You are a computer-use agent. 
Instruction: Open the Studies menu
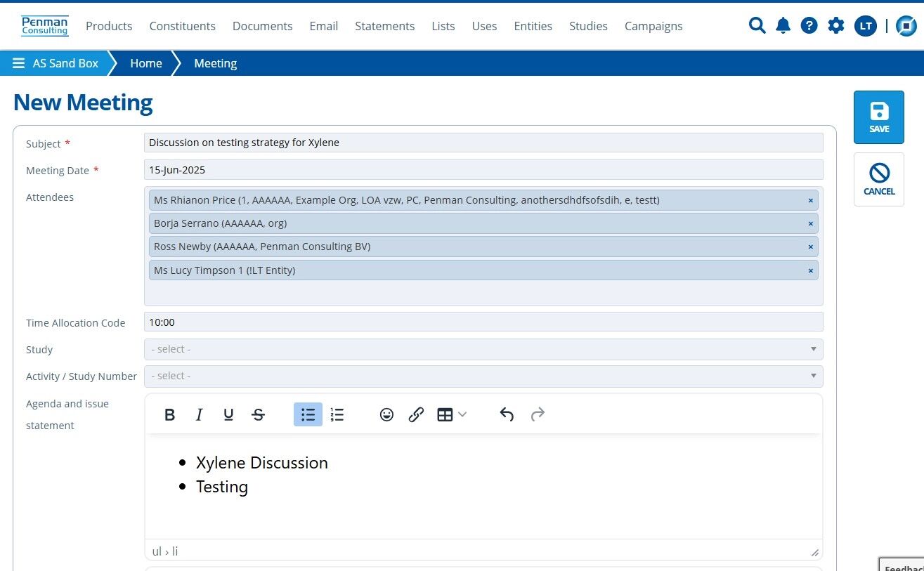coord(588,26)
